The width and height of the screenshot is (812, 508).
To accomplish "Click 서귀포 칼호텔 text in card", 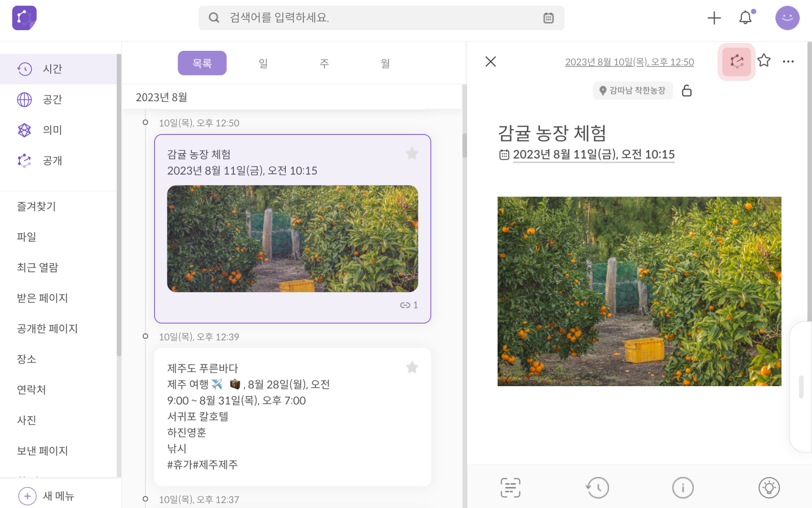I will point(198,416).
